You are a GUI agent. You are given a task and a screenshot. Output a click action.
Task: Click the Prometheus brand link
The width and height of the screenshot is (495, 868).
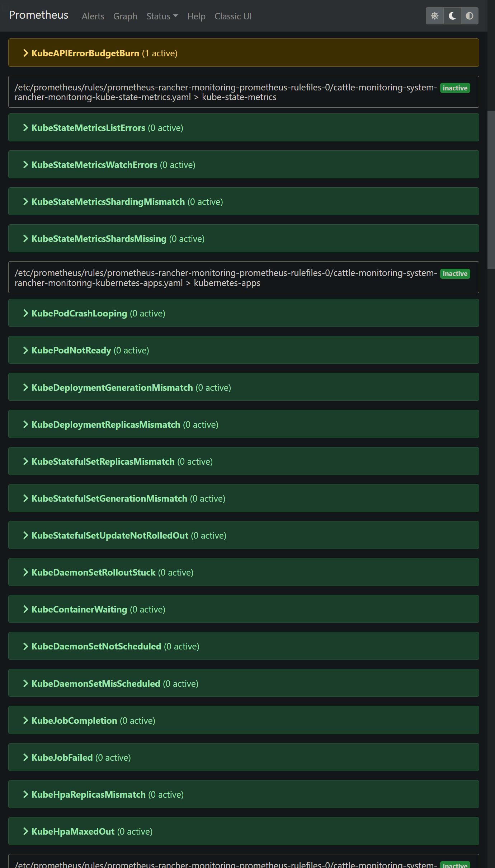click(39, 15)
